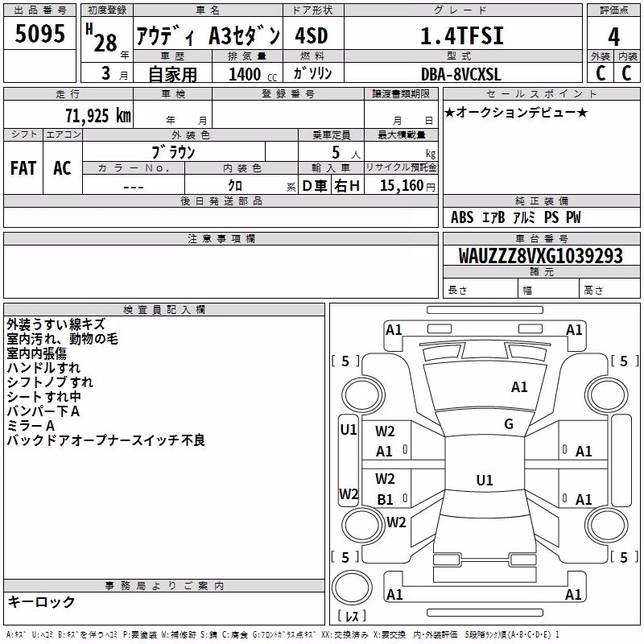Click G mark on windshield diagram
This screenshot has width=644, height=644.
pyautogui.click(x=509, y=424)
